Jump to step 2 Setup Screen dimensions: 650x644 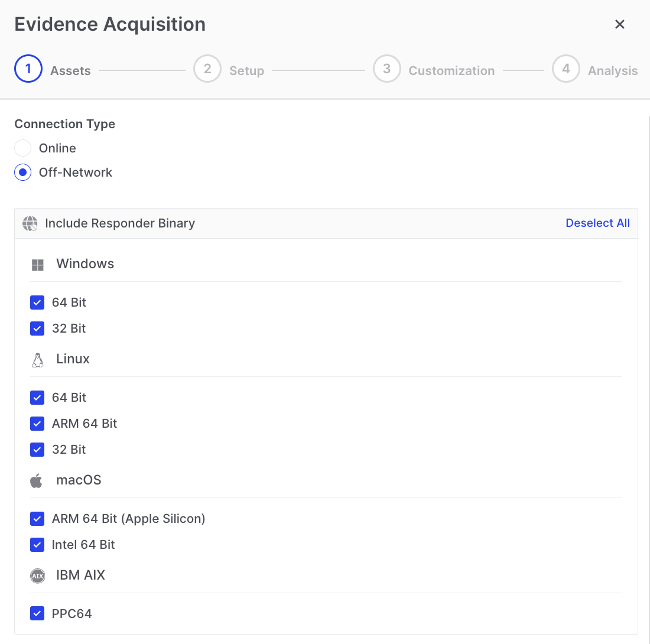pyautogui.click(x=207, y=70)
